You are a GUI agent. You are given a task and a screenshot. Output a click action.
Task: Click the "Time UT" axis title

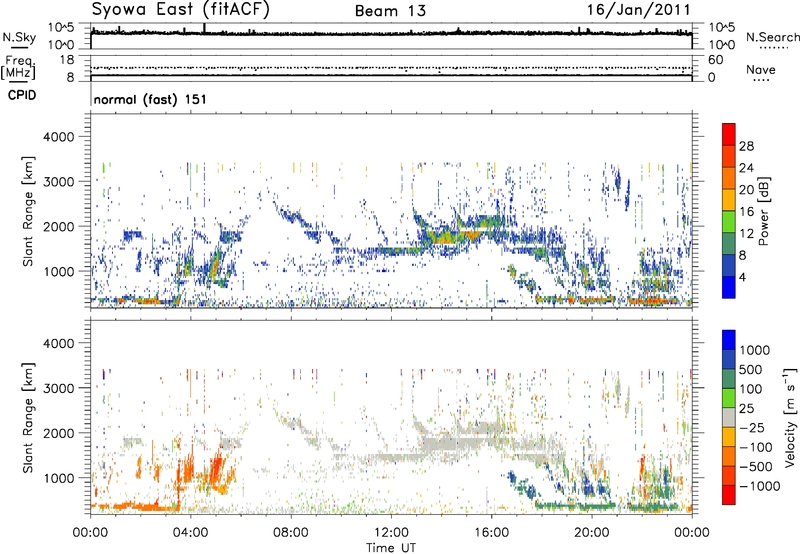[x=391, y=548]
